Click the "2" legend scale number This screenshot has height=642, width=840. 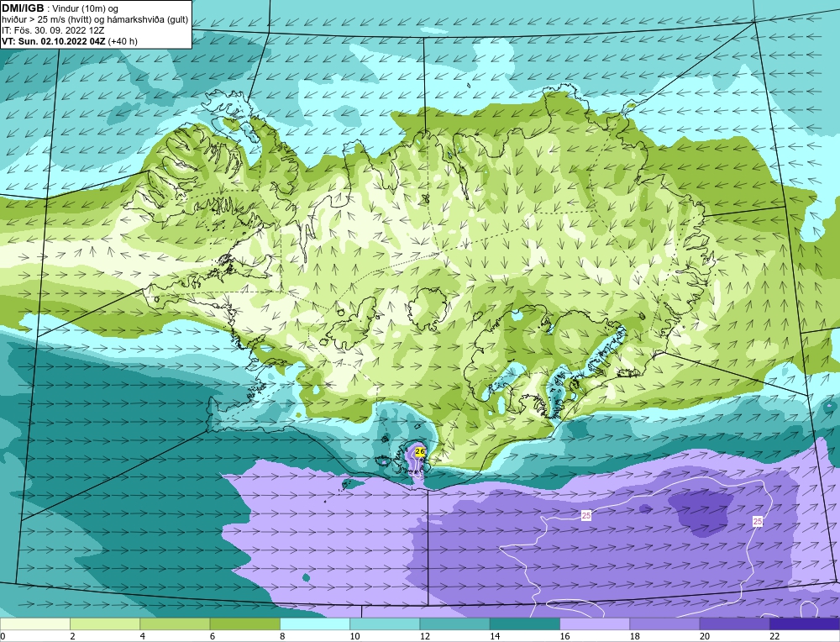[71, 637]
